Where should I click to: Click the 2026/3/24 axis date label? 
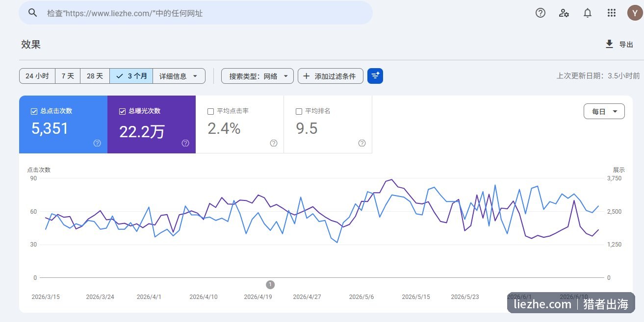pyautogui.click(x=100, y=297)
